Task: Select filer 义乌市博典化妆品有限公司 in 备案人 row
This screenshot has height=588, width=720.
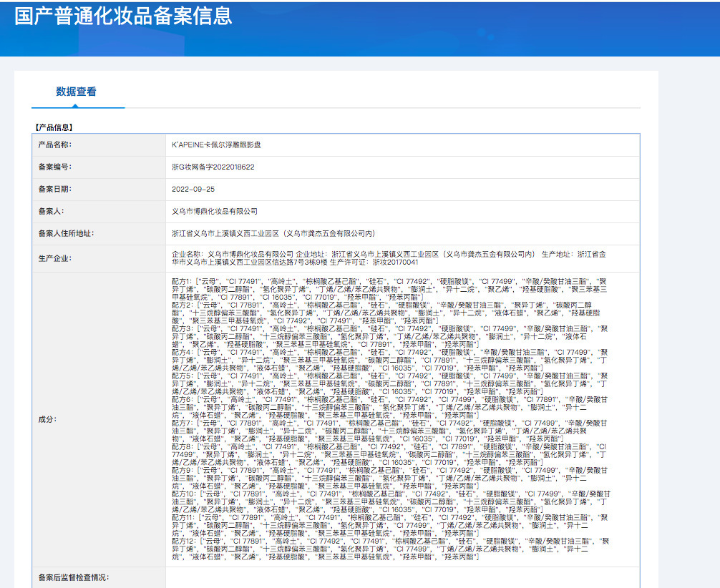Action: coord(215,211)
